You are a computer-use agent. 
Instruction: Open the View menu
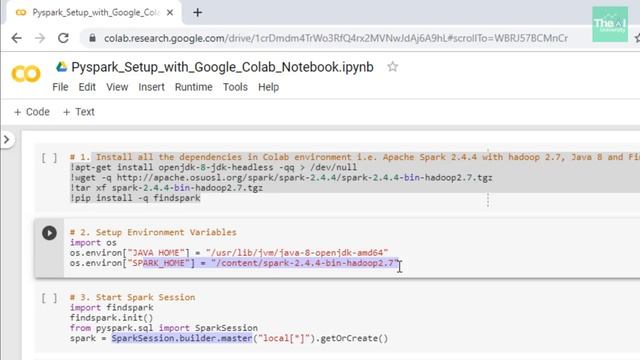[x=117, y=87]
